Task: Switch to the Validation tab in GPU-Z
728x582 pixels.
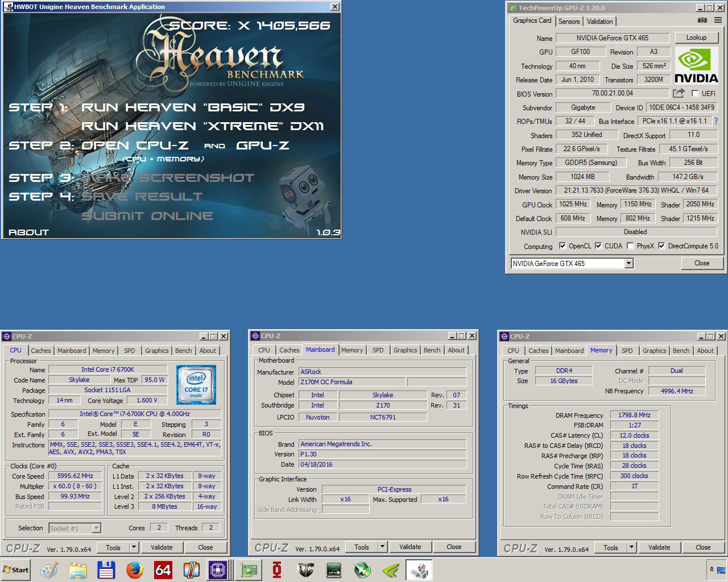Action: pos(600,22)
